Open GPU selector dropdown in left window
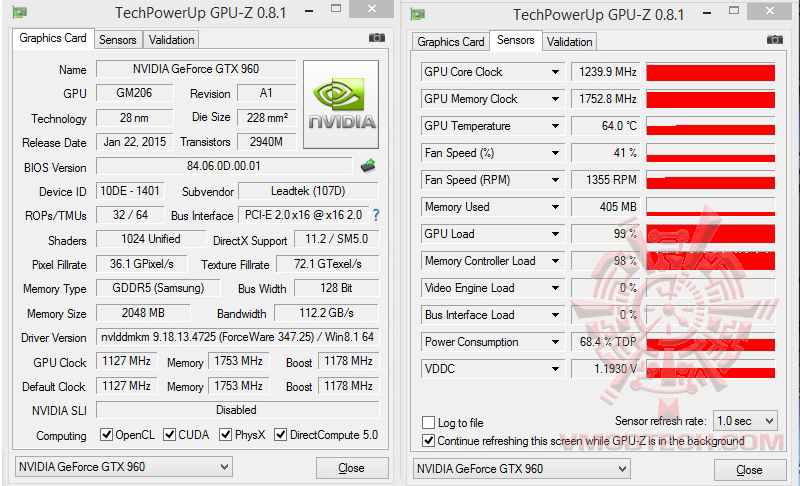Screen dimensions: 800x486 (x=124, y=467)
